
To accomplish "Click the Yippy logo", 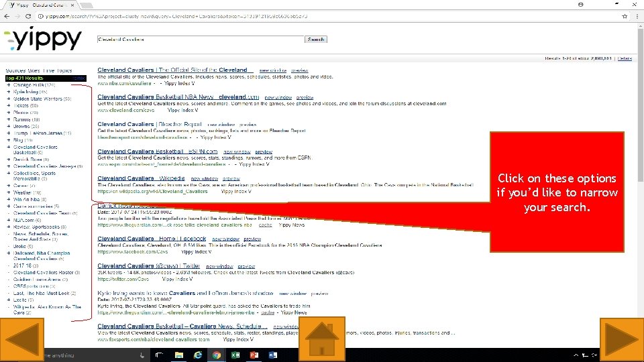I will pos(43,40).
